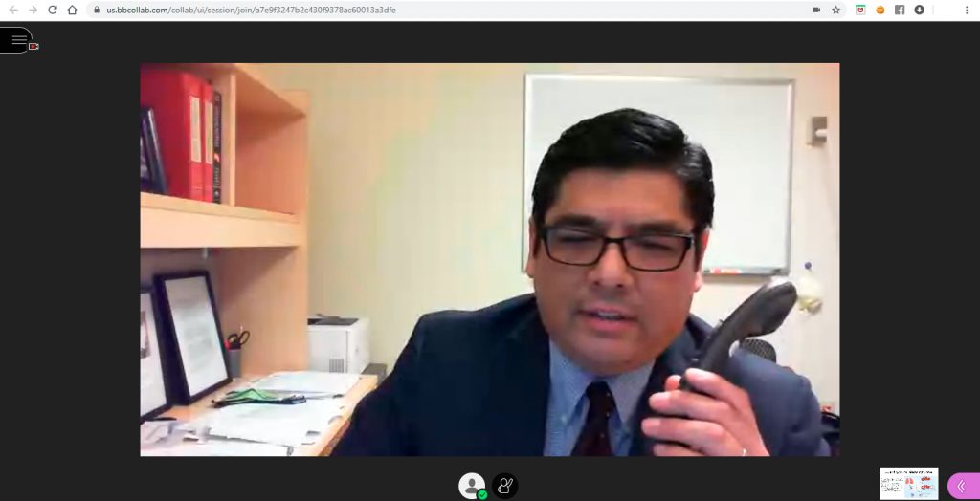Click the My Status and Settings avatar
980x501 pixels.
tap(472, 486)
